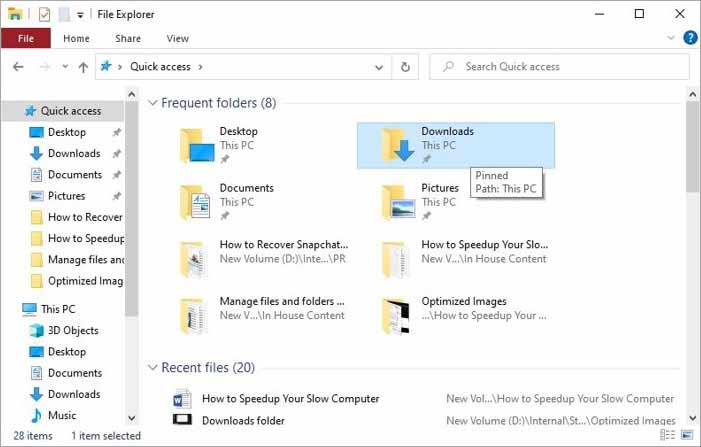Image resolution: width=701 pixels, height=447 pixels.
Task: Click the image icon of Downloads folder file
Action: coord(182,420)
